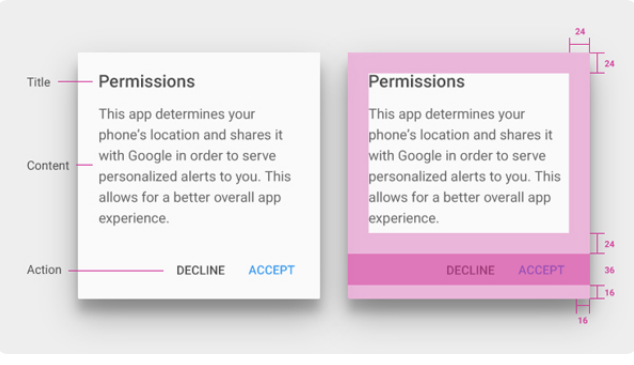Viewport: 634px width, 365px height.
Task: Select the Content annotation label
Action: pyautogui.click(x=48, y=165)
